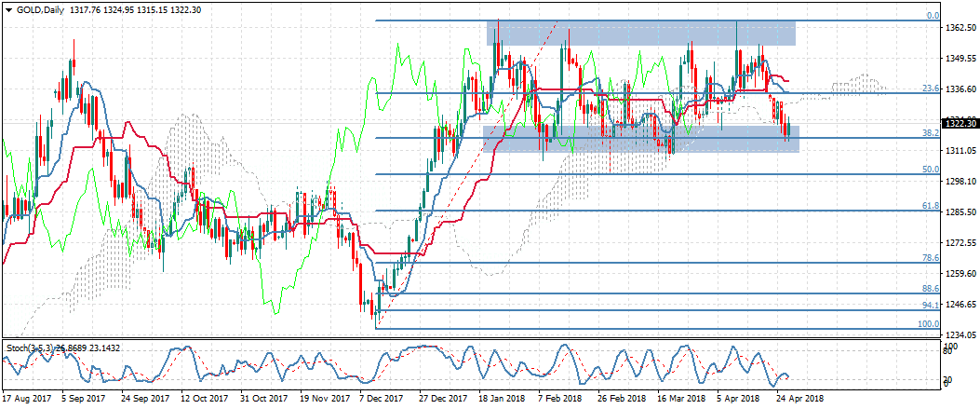Click the Fibonacci 61.8 level label
The height and width of the screenshot is (409, 980).
click(929, 206)
